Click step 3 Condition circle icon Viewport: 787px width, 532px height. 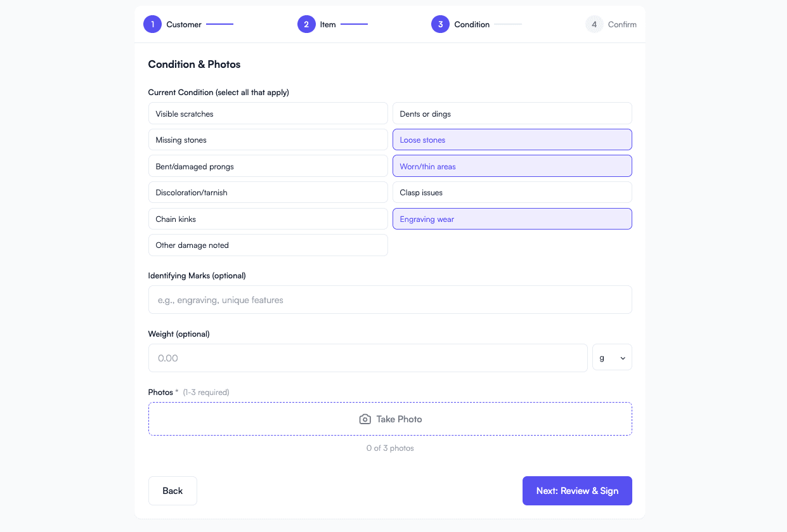(x=440, y=25)
